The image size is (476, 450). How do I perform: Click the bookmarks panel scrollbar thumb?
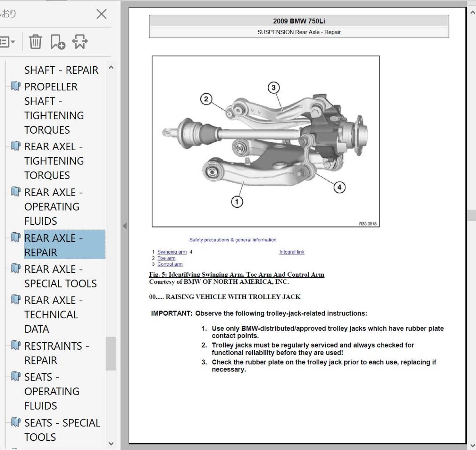click(111, 354)
